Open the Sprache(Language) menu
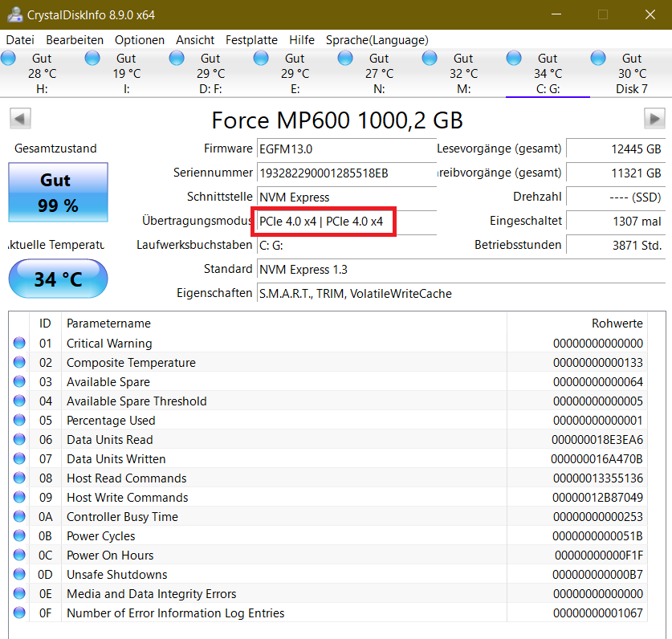This screenshot has height=639, width=672. (377, 40)
